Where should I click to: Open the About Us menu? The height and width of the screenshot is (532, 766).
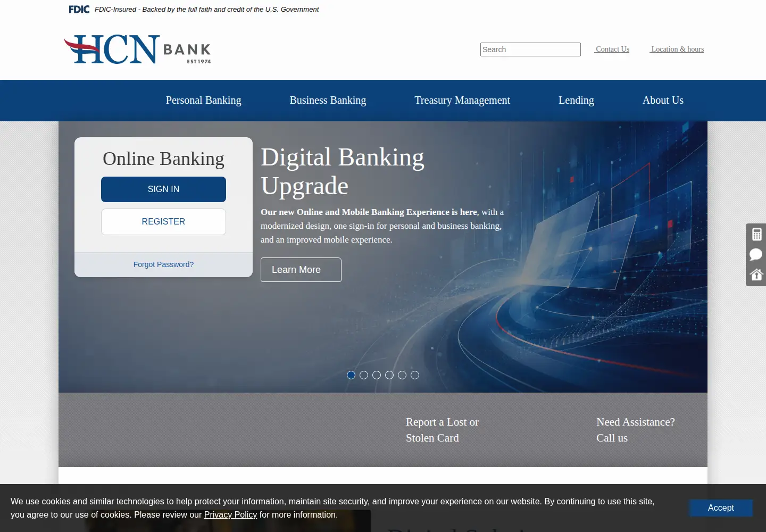point(663,100)
